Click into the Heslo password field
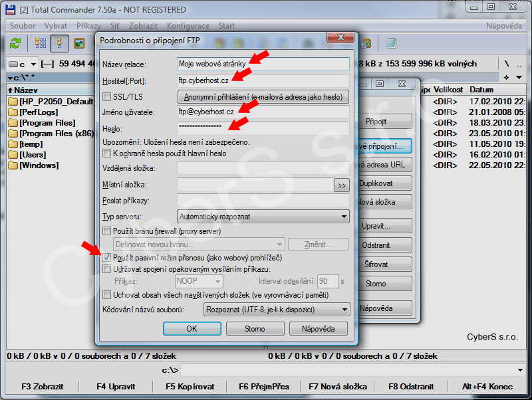 pos(263,128)
